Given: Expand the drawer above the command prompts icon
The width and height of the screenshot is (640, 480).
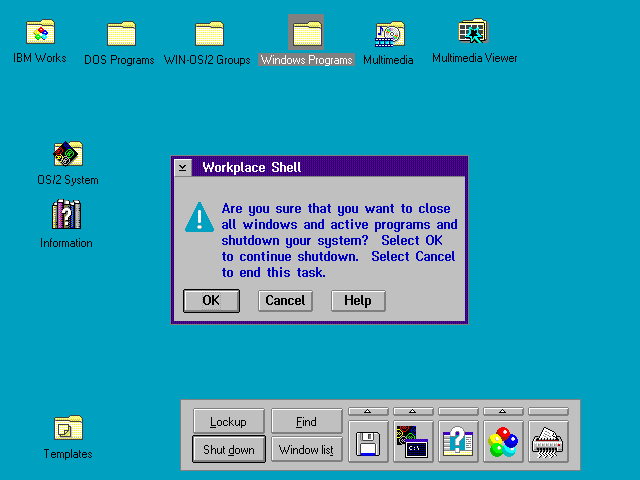Looking at the screenshot, I should click(x=413, y=411).
